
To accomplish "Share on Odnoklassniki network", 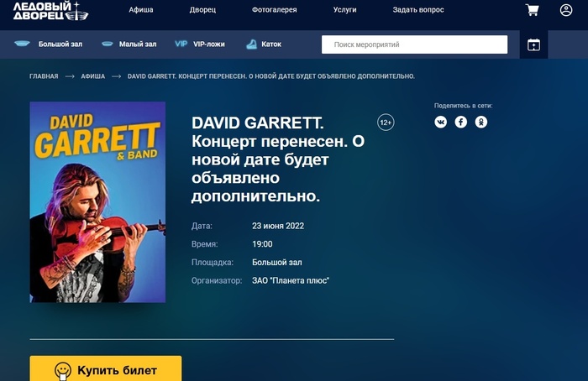I will pyautogui.click(x=481, y=123).
